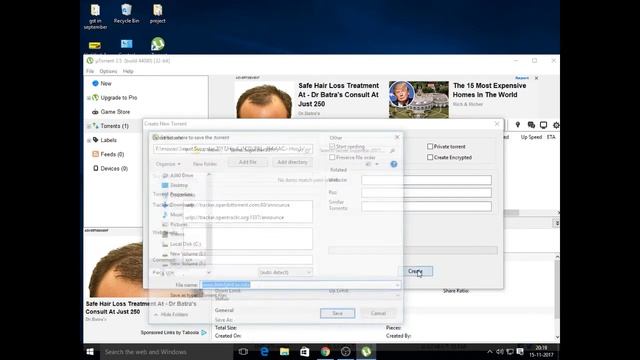The width and height of the screenshot is (640, 360).
Task: Close the top advertisement banner
Action: tap(536, 78)
